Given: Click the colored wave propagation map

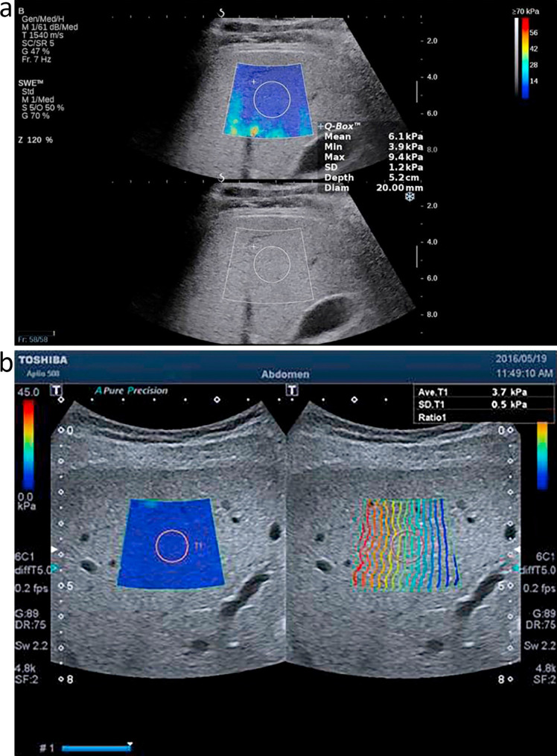Looking at the screenshot, I should [x=404, y=544].
